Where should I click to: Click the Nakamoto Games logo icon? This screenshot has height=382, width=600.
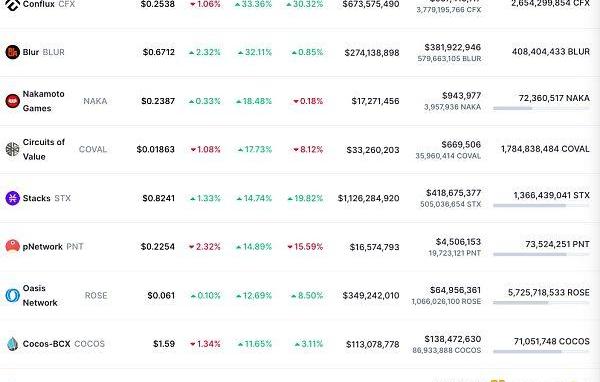[12, 101]
